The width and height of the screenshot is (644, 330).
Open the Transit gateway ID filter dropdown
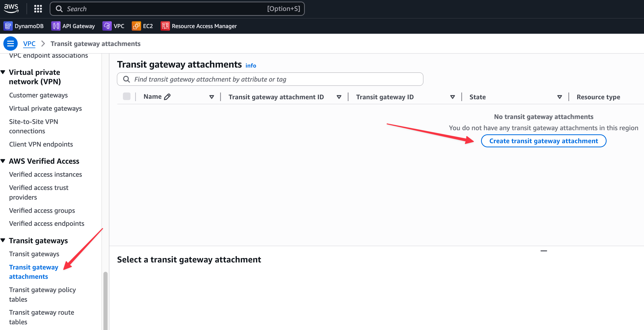(452, 97)
